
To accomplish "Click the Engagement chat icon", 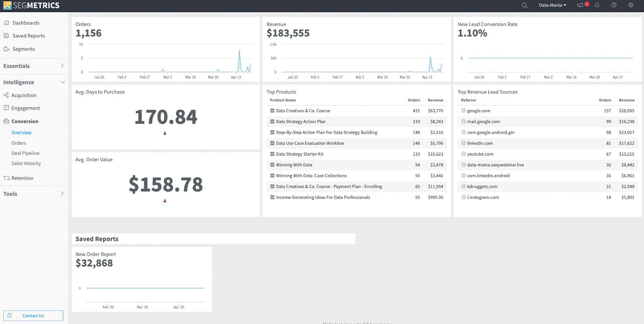I will click(6, 108).
